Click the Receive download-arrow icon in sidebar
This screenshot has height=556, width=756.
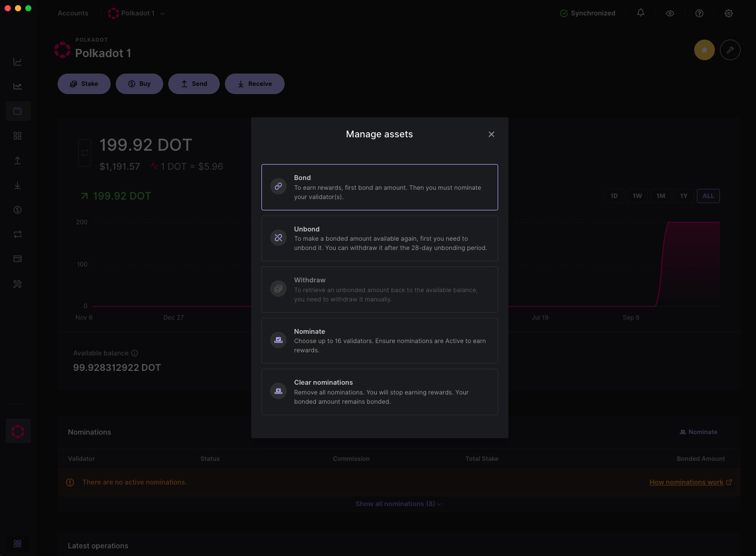[x=17, y=185]
